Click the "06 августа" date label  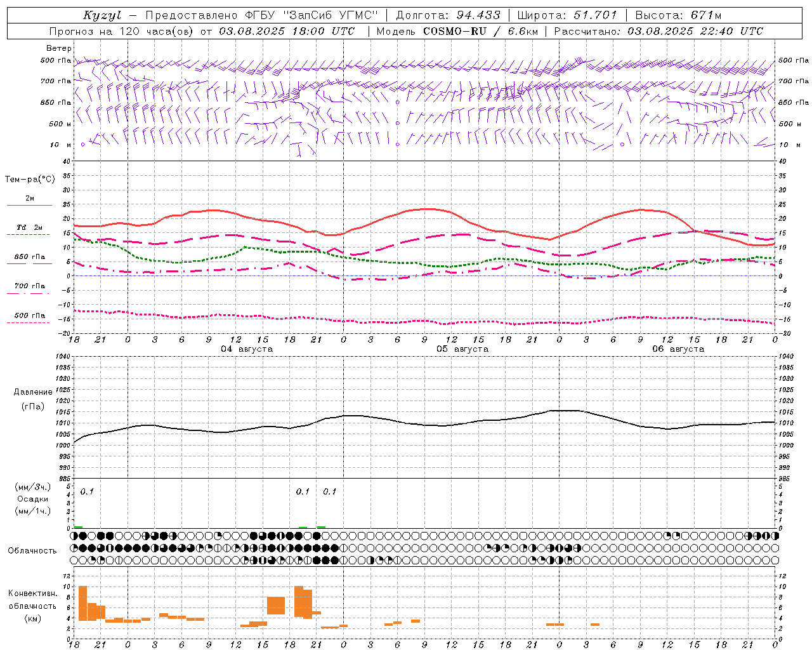(x=678, y=349)
